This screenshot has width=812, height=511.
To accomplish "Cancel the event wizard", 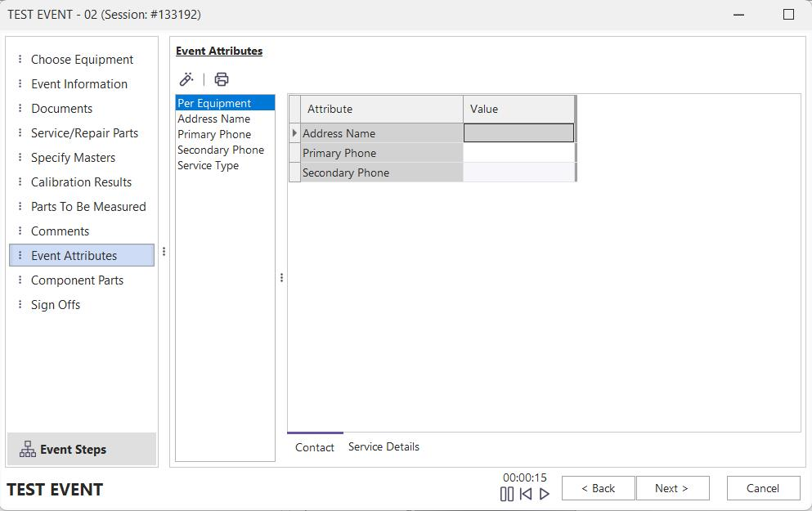I will [x=763, y=488].
